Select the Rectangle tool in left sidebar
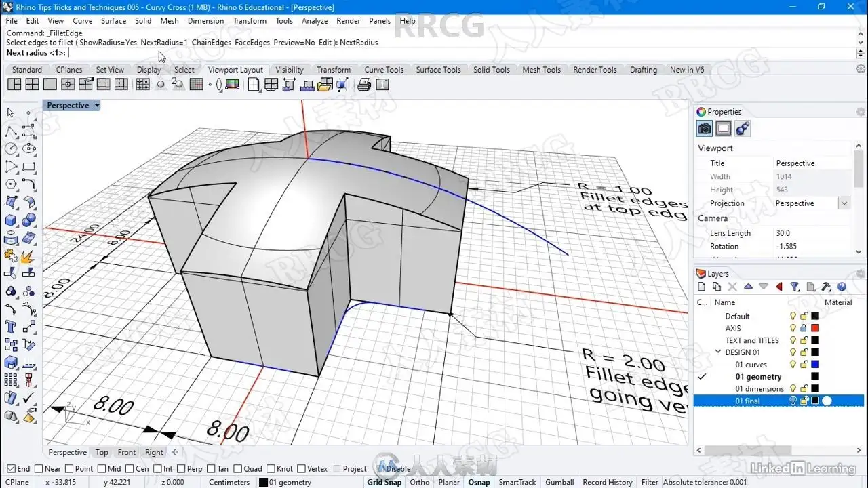The width and height of the screenshot is (868, 488). click(x=28, y=166)
